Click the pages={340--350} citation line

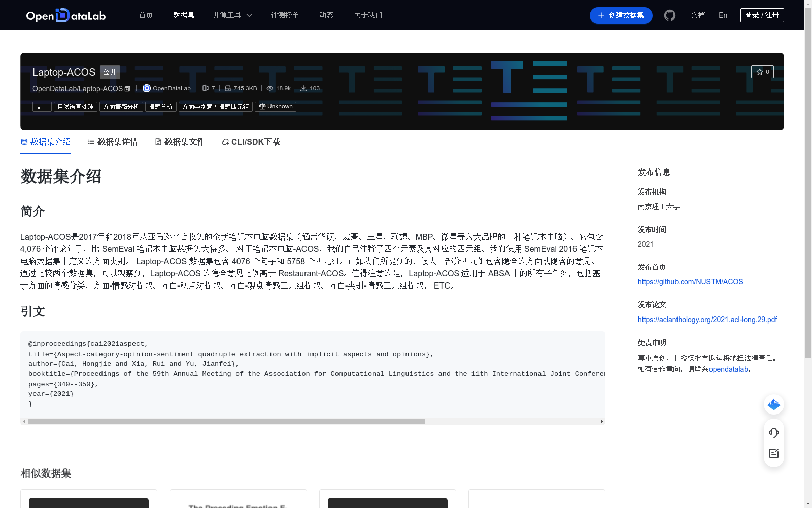(63, 384)
